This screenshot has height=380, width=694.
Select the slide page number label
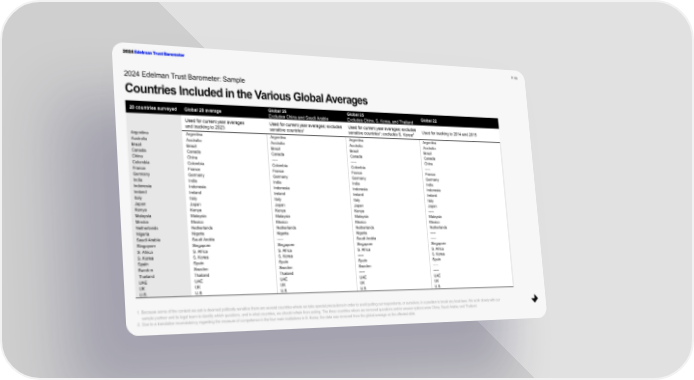pyautogui.click(x=514, y=78)
